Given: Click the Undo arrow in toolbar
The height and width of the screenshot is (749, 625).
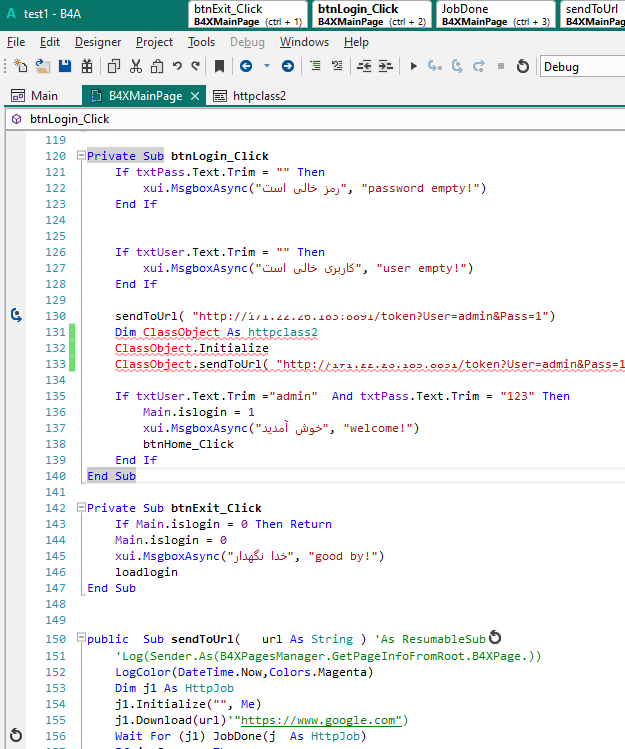Looking at the screenshot, I should (x=177, y=66).
